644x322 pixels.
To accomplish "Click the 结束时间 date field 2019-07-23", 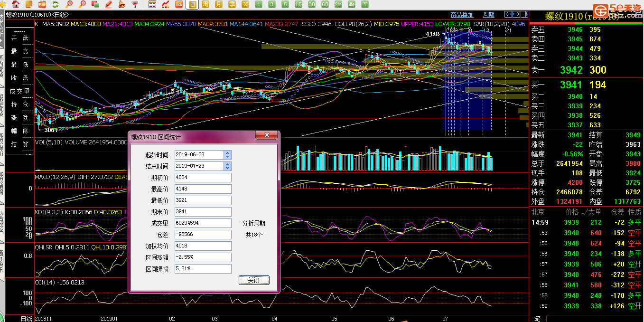I will [199, 166].
